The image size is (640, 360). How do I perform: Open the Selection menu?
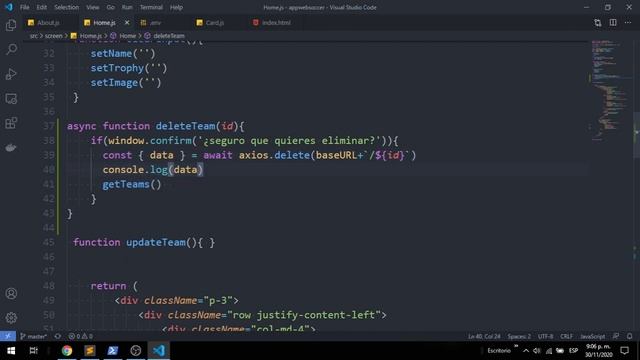click(x=67, y=7)
